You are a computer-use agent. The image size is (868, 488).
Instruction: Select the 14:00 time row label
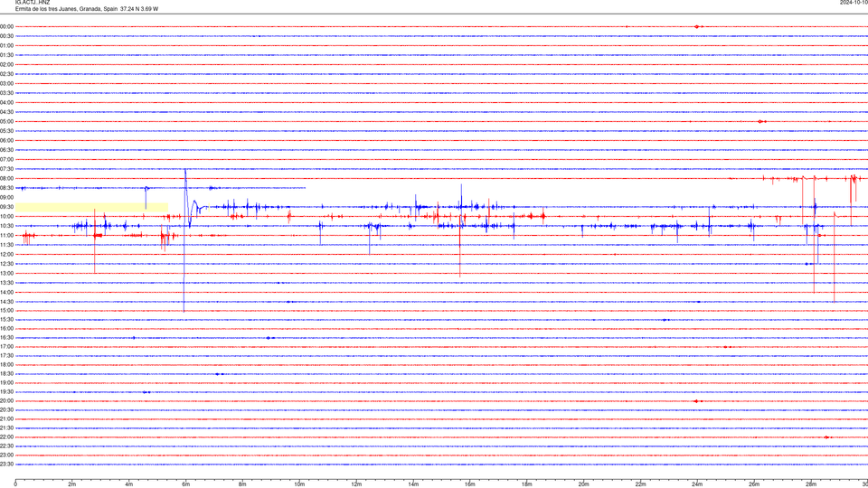[x=6, y=292]
